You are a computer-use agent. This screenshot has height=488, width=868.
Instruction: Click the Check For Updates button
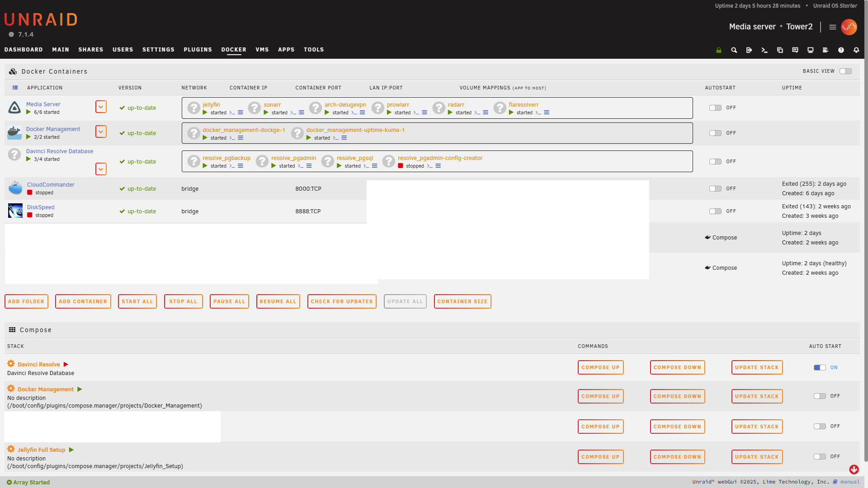pos(342,301)
